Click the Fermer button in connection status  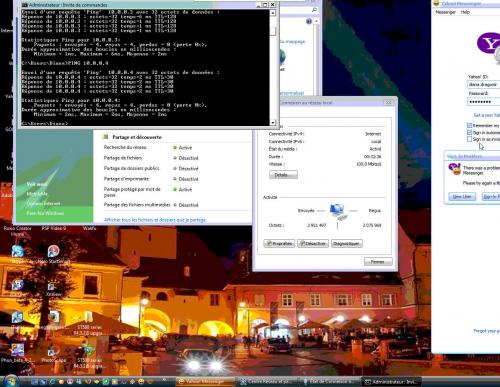point(378,262)
